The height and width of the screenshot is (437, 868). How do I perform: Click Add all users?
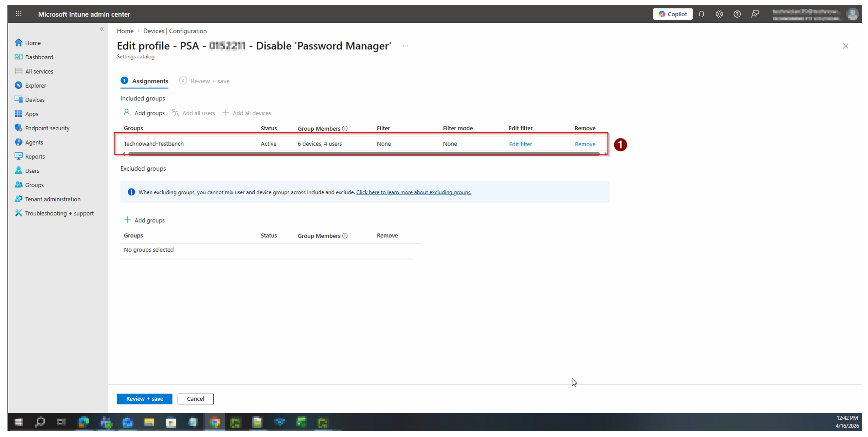click(x=194, y=113)
